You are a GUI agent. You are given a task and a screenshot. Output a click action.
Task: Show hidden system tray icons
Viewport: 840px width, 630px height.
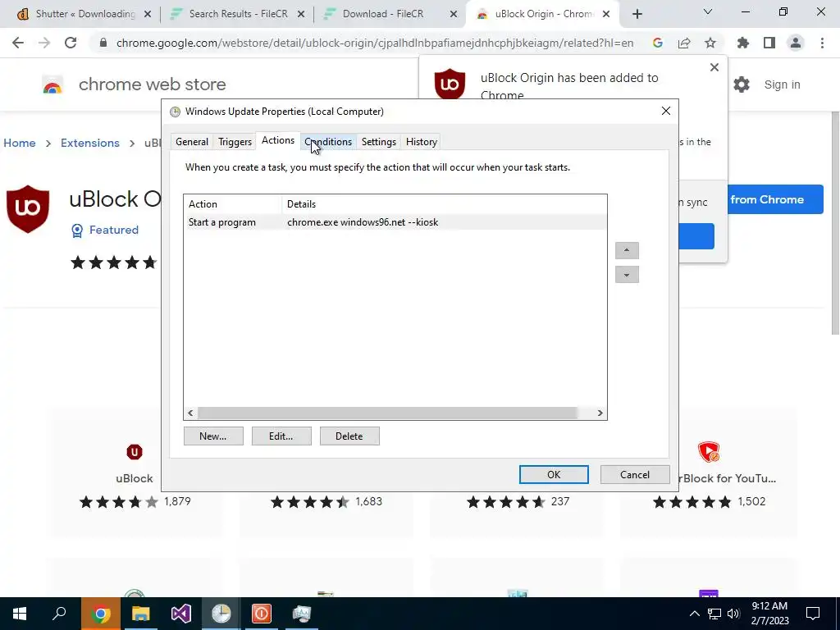pos(694,614)
